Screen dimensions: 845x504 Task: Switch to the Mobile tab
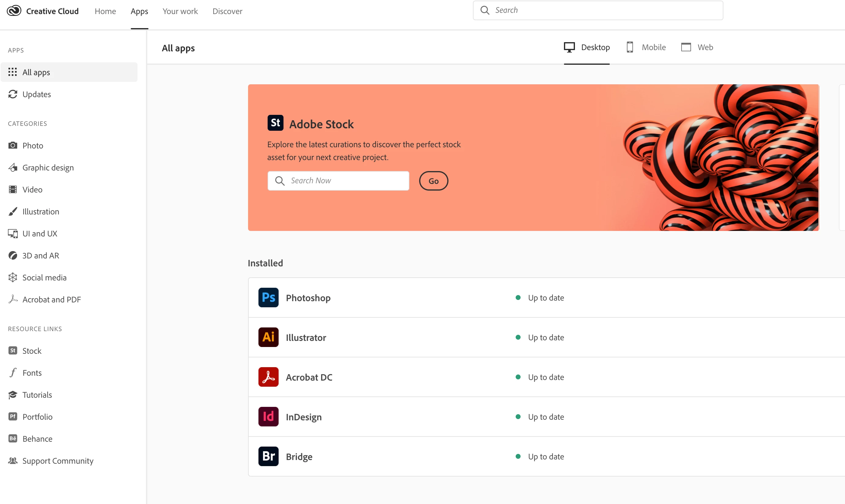pos(646,47)
